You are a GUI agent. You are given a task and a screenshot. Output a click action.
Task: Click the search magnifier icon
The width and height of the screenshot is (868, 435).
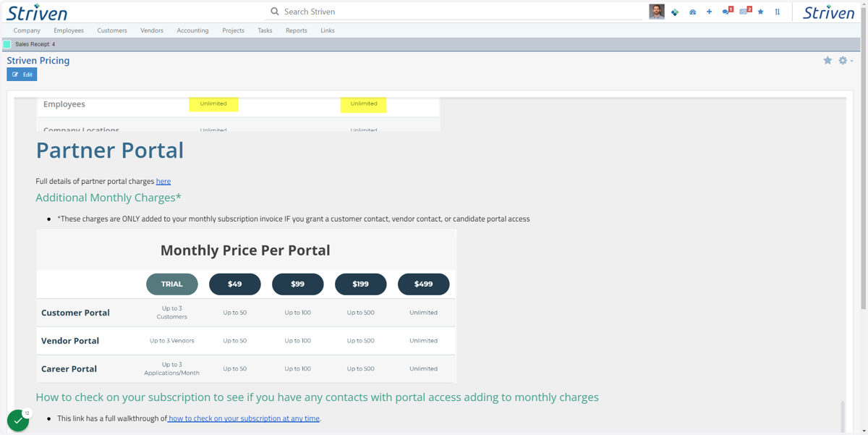click(275, 12)
